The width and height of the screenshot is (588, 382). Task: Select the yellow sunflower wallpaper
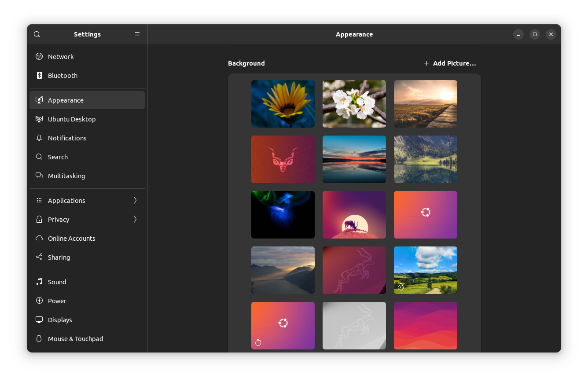283,103
